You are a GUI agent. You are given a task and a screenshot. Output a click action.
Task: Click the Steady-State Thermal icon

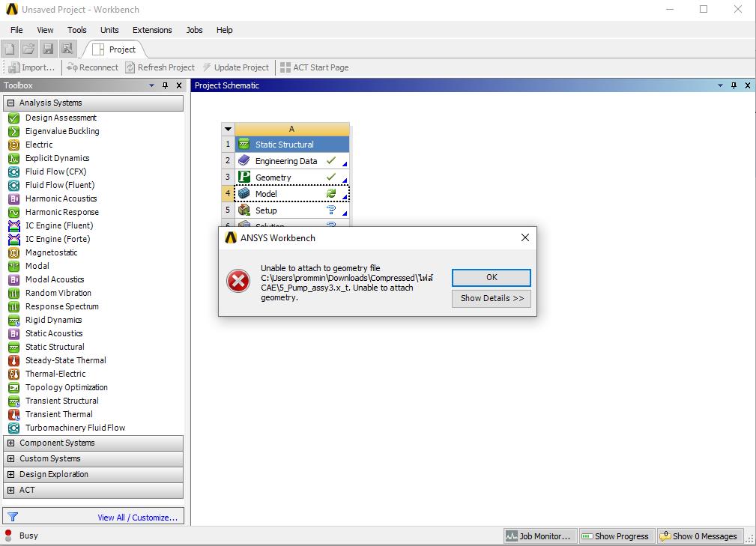click(14, 360)
